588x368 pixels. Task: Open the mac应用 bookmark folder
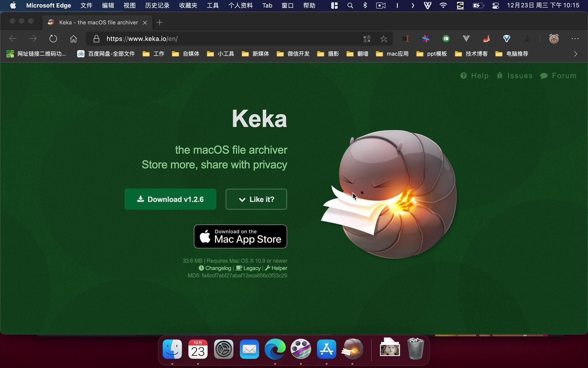pyautogui.click(x=392, y=54)
